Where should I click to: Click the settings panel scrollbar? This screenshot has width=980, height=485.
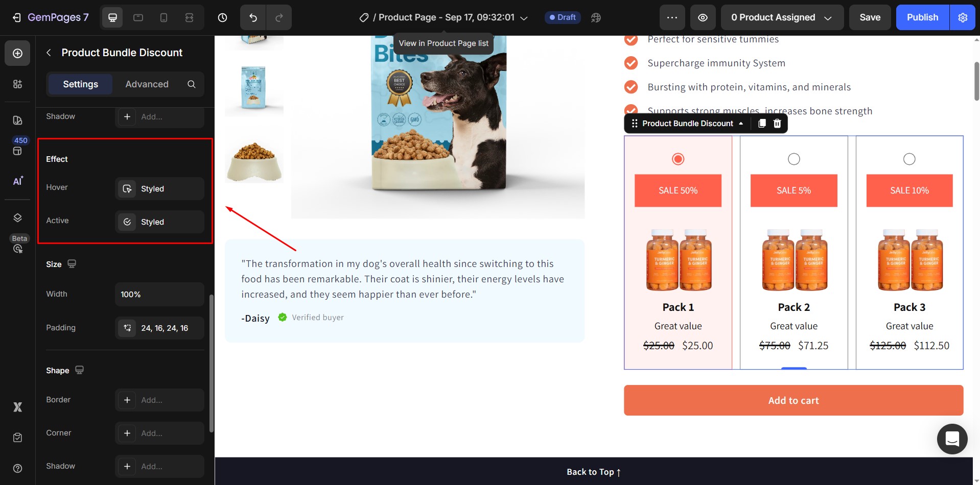point(212,363)
